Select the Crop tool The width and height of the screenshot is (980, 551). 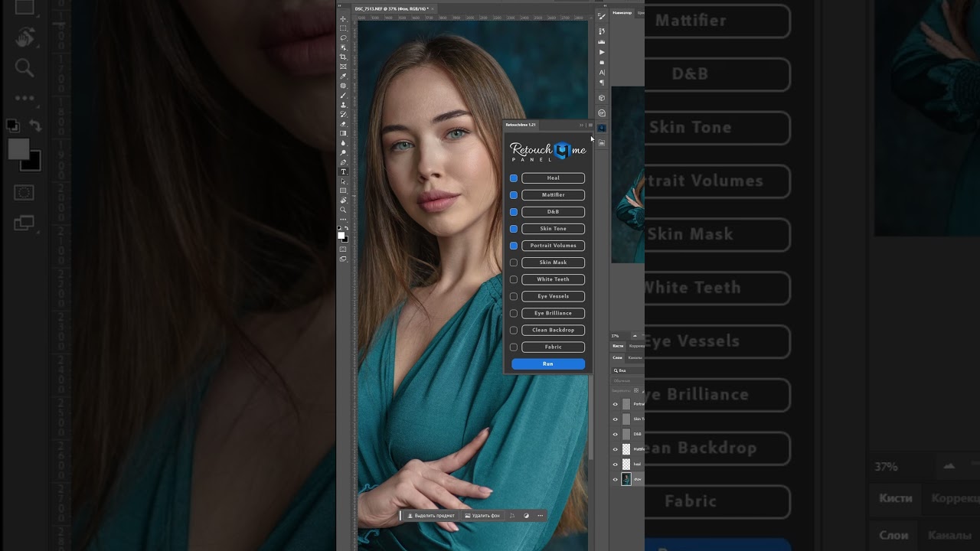[x=343, y=56]
